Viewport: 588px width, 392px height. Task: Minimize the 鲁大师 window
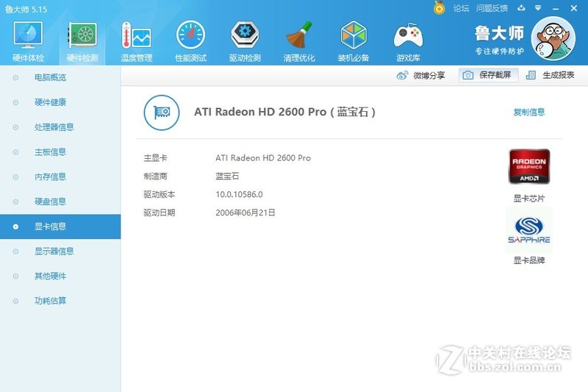click(556, 8)
